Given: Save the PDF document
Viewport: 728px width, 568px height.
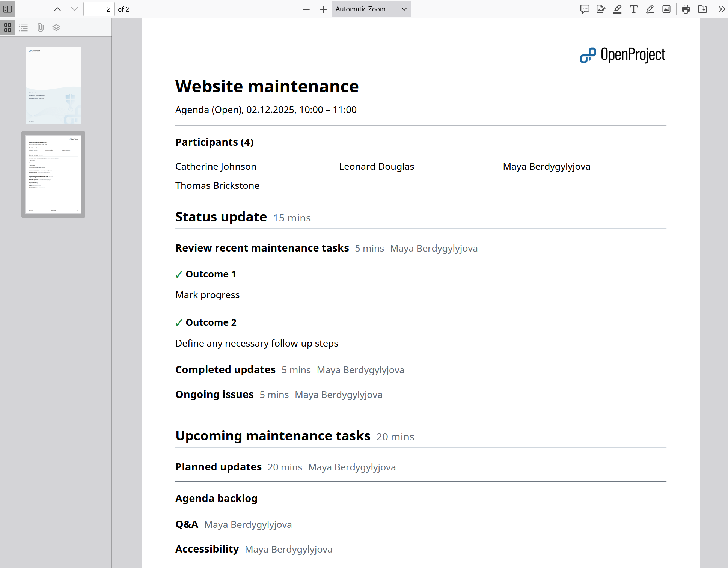Looking at the screenshot, I should (x=702, y=9).
